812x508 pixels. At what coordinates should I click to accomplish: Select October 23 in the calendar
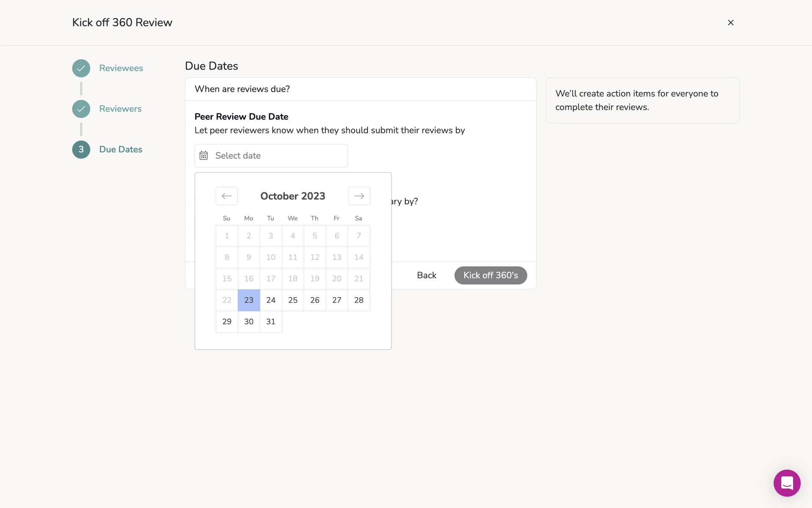(249, 300)
